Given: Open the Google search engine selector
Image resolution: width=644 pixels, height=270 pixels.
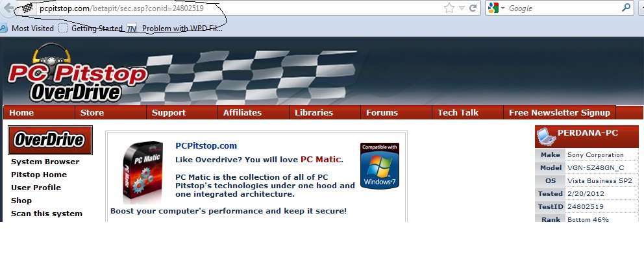Looking at the screenshot, I should click(496, 8).
